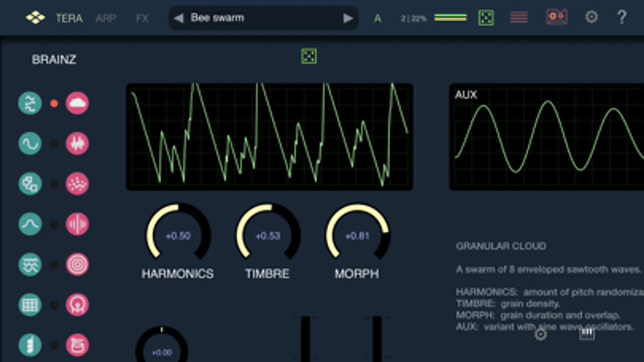This screenshot has width=644, height=362.
Task: Select the pink cloud granular engine icon
Action: tap(77, 103)
